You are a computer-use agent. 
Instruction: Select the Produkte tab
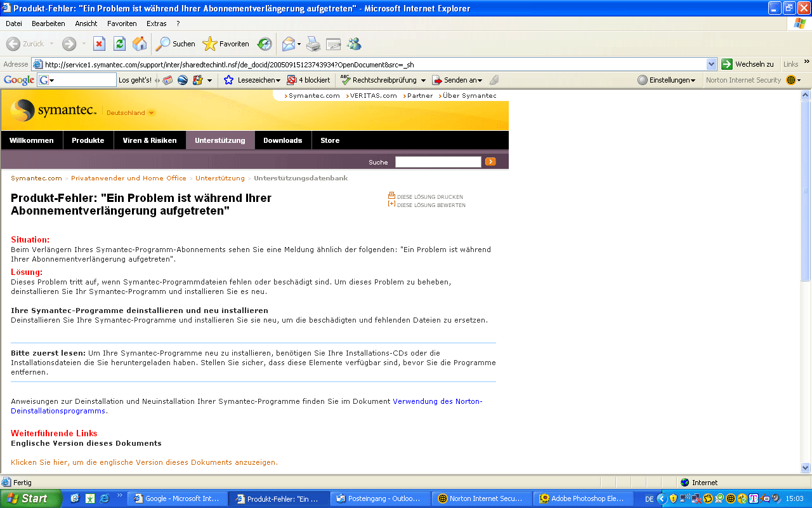pyautogui.click(x=88, y=140)
